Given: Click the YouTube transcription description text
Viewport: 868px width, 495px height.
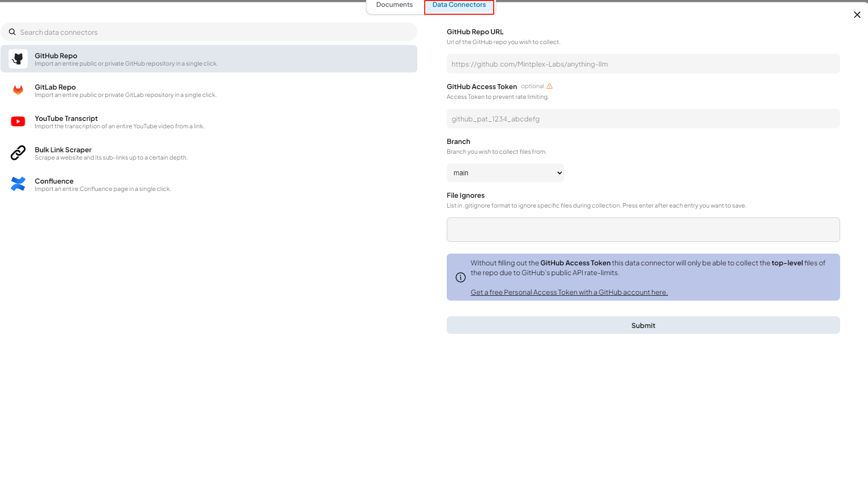Looking at the screenshot, I should pos(119,126).
